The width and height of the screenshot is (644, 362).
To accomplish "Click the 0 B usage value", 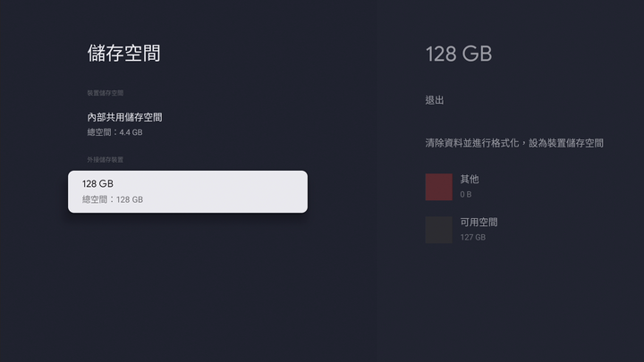I will pos(466,194).
